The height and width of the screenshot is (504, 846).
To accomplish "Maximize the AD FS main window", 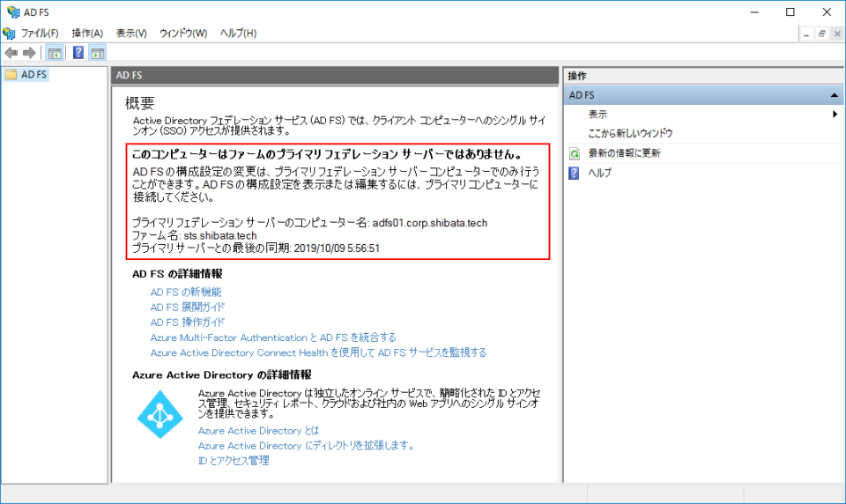I will (790, 11).
